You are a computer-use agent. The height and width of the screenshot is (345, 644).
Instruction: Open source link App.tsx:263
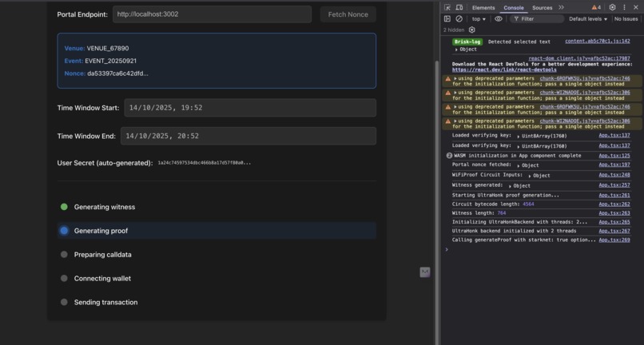click(x=614, y=213)
